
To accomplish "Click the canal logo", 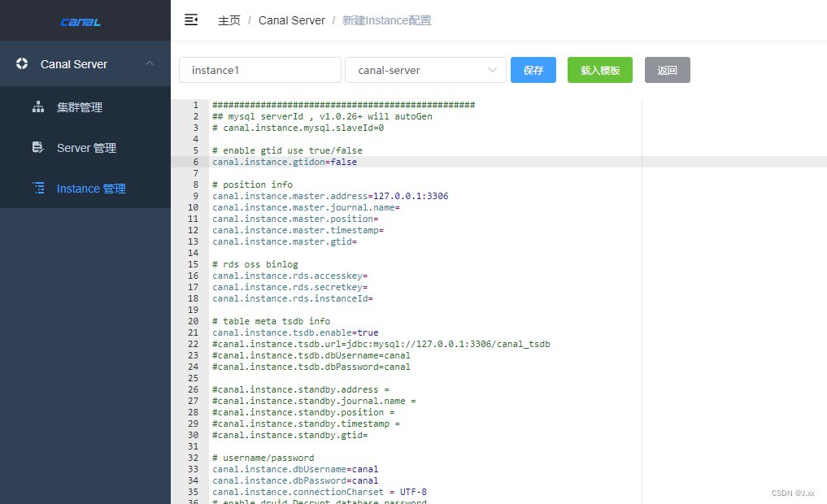I will tap(81, 22).
